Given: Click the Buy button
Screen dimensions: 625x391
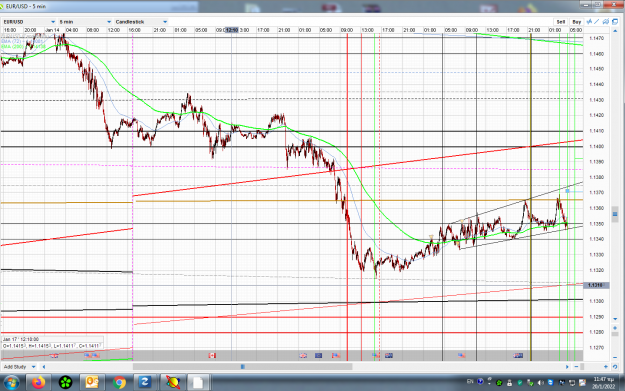Looking at the screenshot, I should 576,22.
